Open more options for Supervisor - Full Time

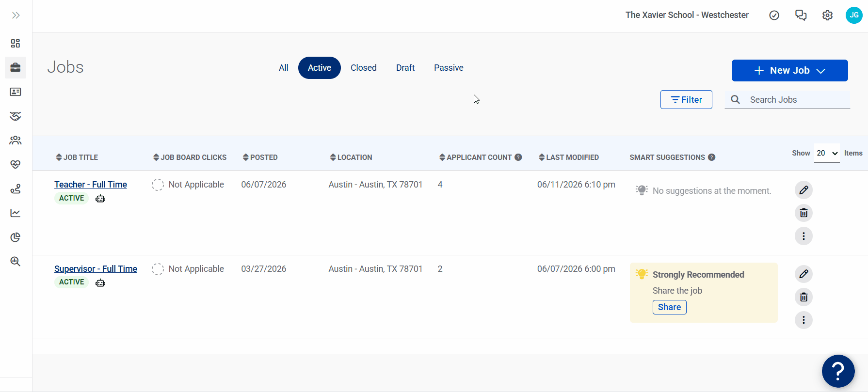pos(804,320)
